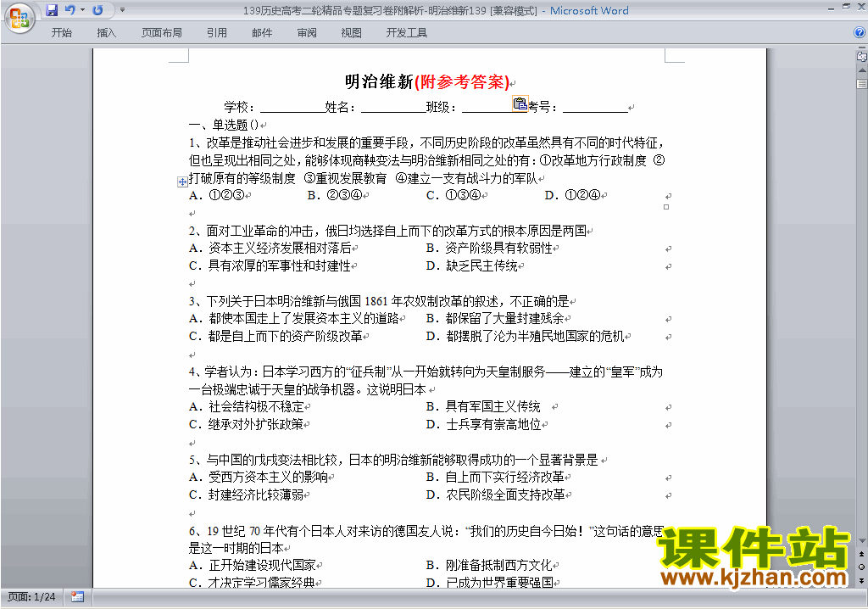Click option A. 正开始建设现代国家
The height and width of the screenshot is (609, 868).
click(253, 565)
